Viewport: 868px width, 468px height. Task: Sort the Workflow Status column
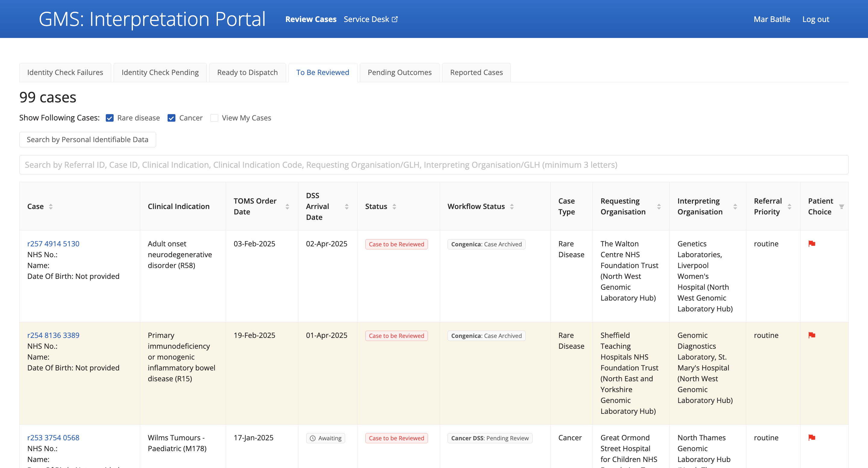[511, 206]
